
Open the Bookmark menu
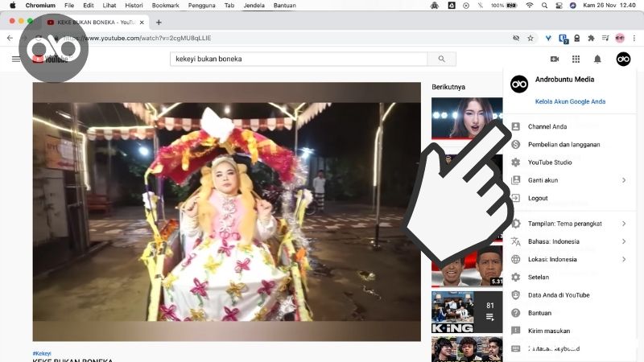(166, 6)
